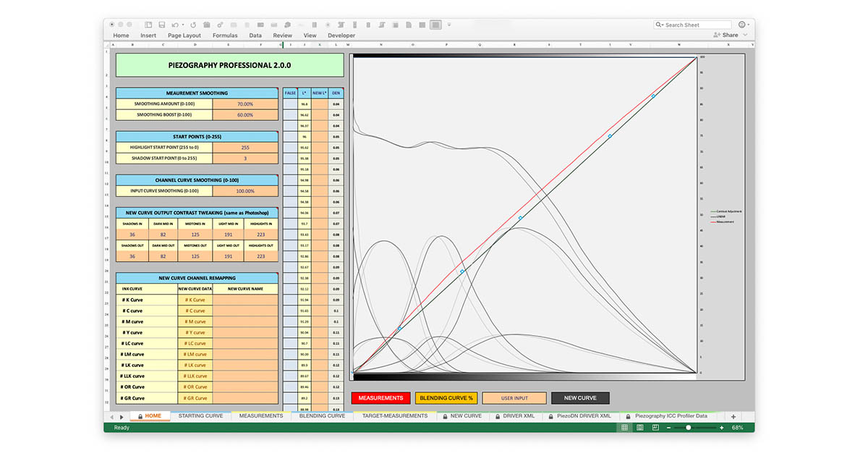The image size is (868, 456).
Task: Click the red MEASUREMENTS button
Action: (x=380, y=398)
